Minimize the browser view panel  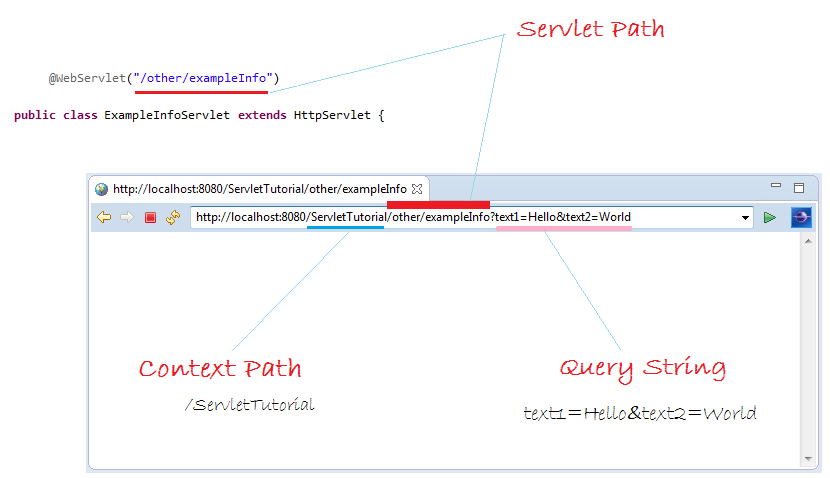pos(776,187)
